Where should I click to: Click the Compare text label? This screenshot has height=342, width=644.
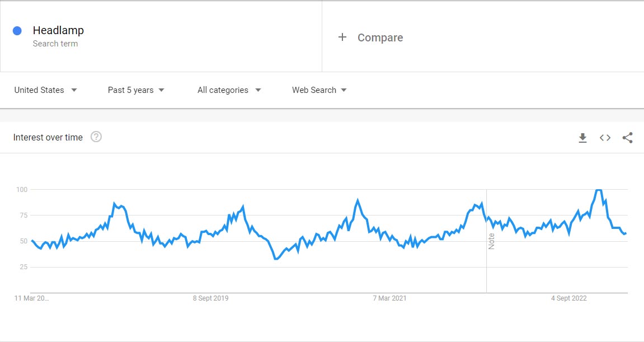pyautogui.click(x=380, y=38)
